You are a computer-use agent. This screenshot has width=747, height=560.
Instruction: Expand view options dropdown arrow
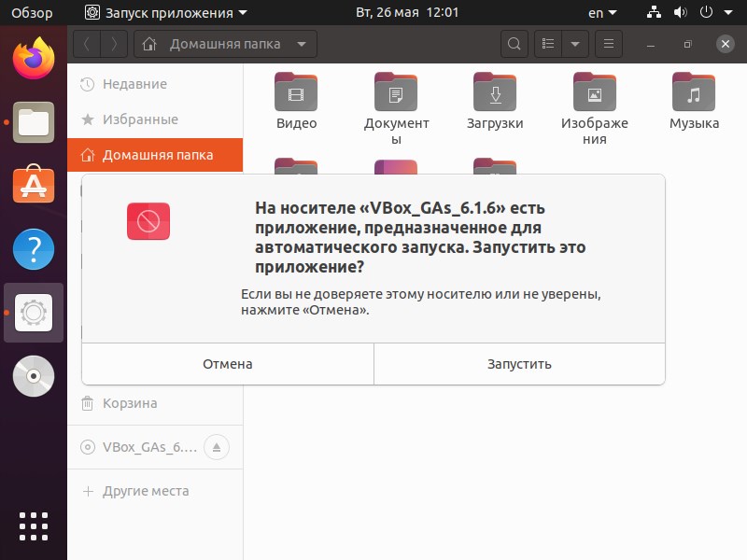(574, 44)
